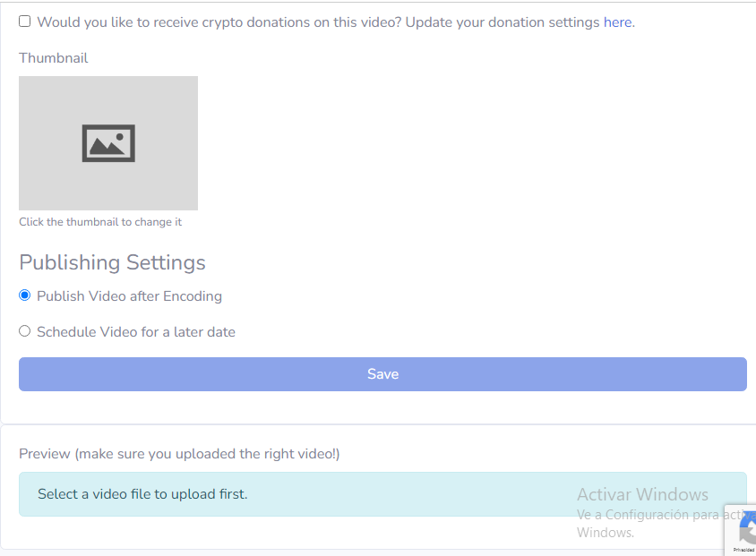This screenshot has height=556, width=756.
Task: Click the "Update your donation settings" text
Action: [x=503, y=22]
